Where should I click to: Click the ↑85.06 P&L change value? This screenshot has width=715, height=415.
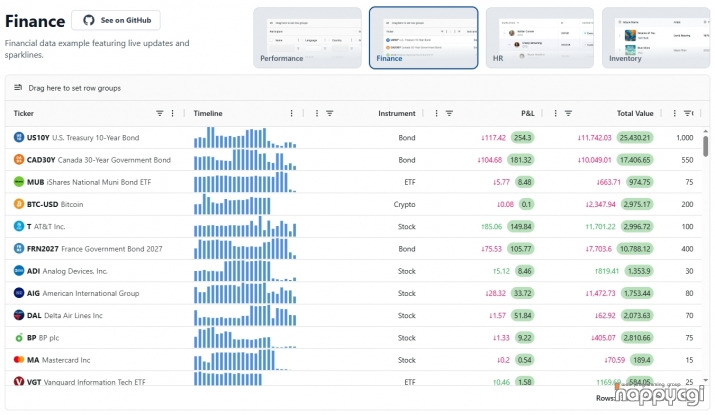coord(491,226)
